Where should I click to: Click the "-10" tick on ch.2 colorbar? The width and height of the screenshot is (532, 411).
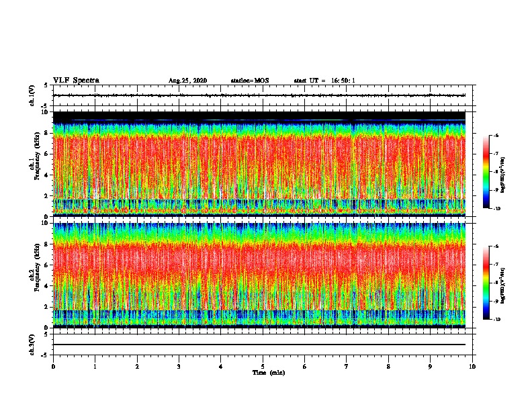(x=497, y=319)
